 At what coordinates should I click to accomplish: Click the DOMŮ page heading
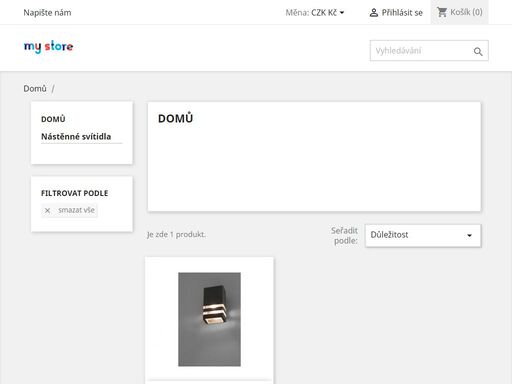175,118
